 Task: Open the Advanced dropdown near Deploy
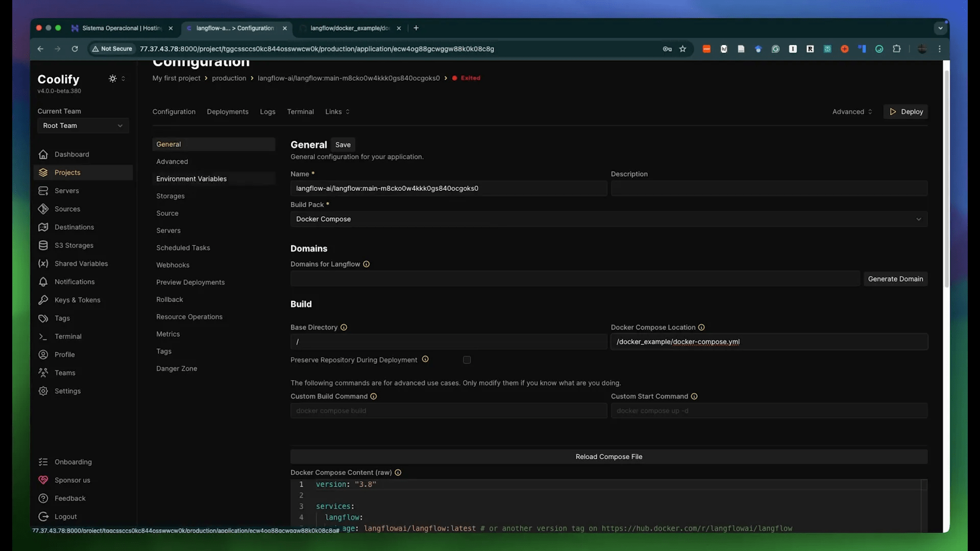[x=852, y=112]
